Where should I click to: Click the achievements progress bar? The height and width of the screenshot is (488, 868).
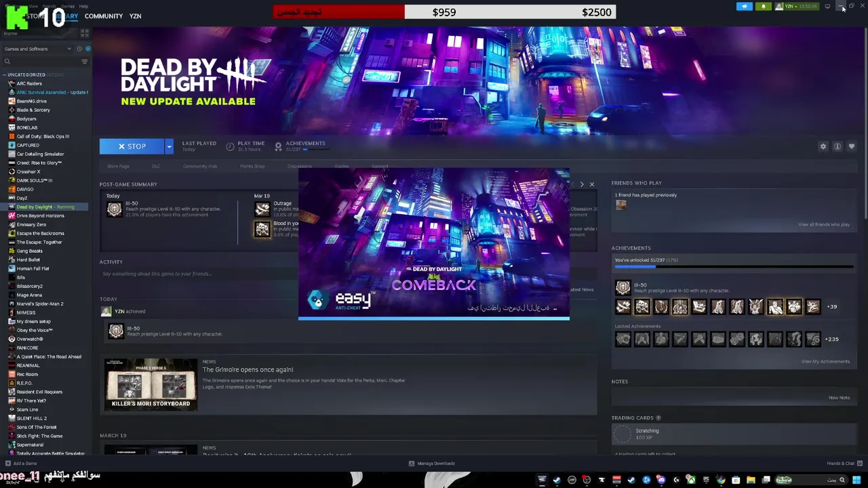pyautogui.click(x=734, y=267)
